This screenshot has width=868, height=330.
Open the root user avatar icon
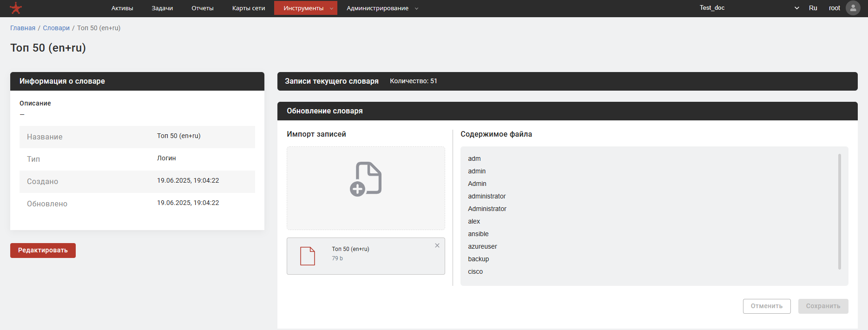click(853, 8)
